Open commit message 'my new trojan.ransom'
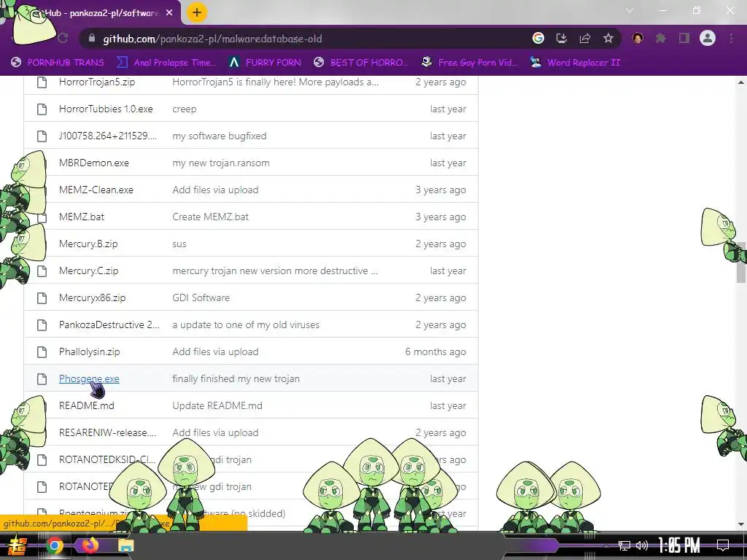 (x=221, y=163)
